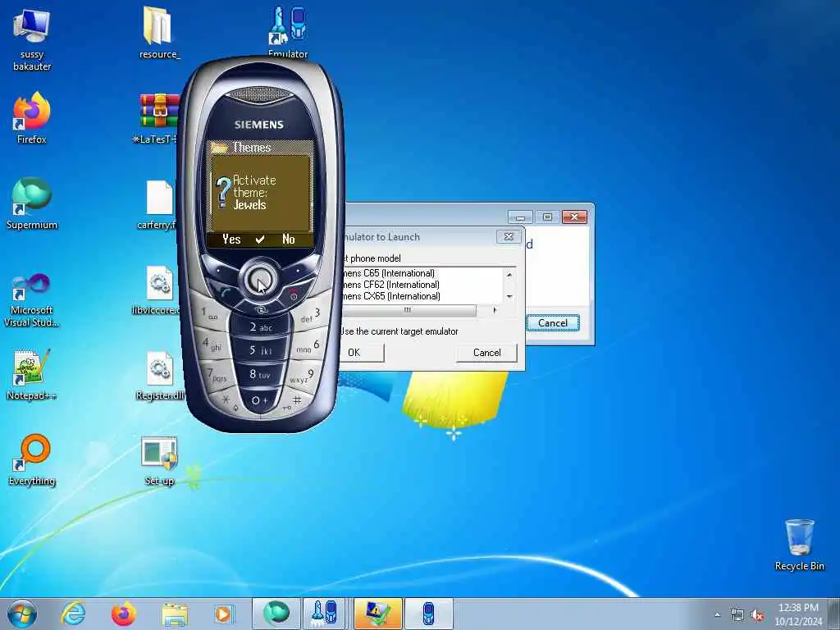Open the muted volume tray icon
This screenshot has height=630, width=840.
point(757,615)
